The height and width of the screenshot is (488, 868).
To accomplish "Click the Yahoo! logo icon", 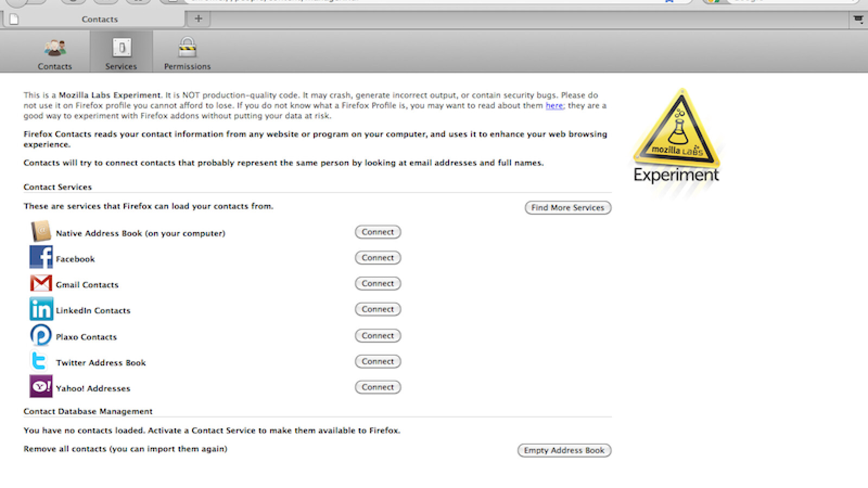I will pyautogui.click(x=41, y=387).
